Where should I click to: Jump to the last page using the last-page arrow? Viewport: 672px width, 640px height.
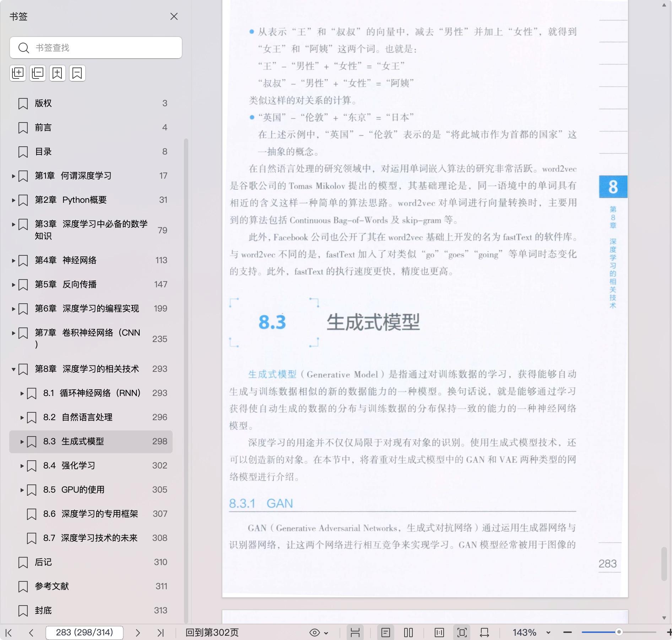coord(161,633)
